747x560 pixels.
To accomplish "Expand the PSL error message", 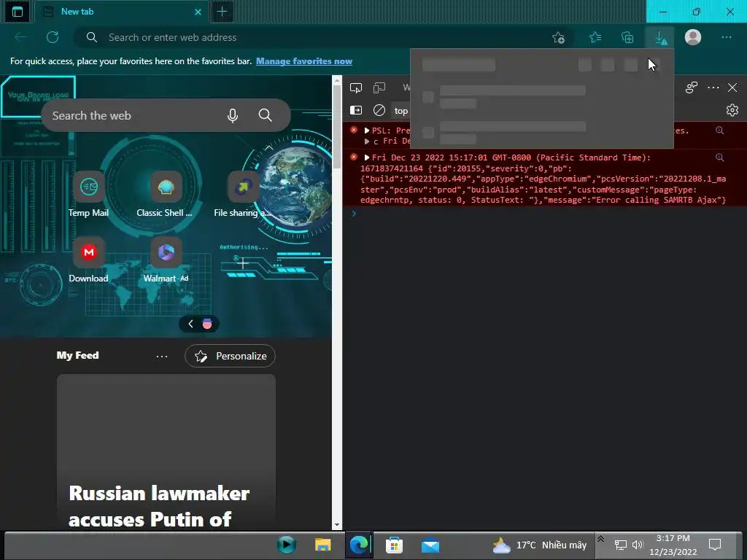I will click(367, 131).
